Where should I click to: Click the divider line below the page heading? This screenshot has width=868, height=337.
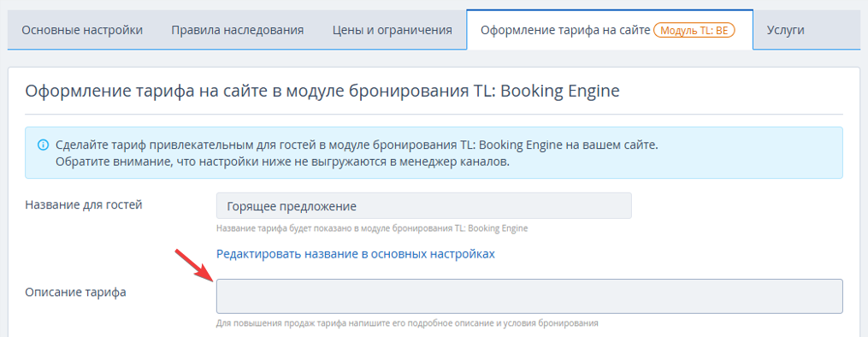pos(434,115)
